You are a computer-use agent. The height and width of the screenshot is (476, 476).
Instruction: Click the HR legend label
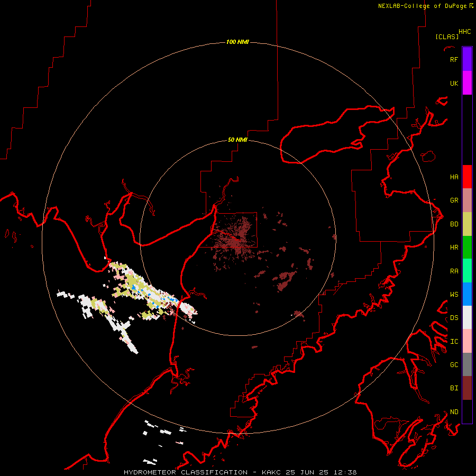pos(454,248)
